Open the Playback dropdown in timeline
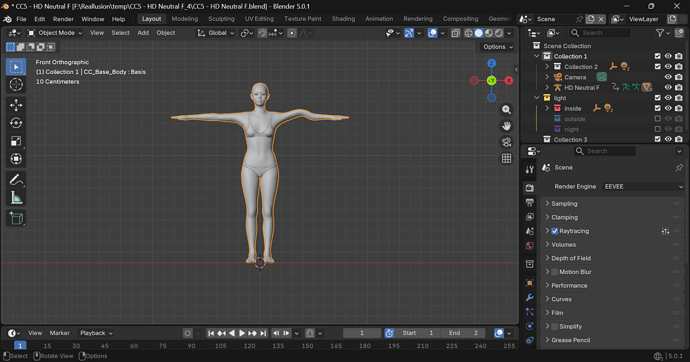 pyautogui.click(x=96, y=333)
